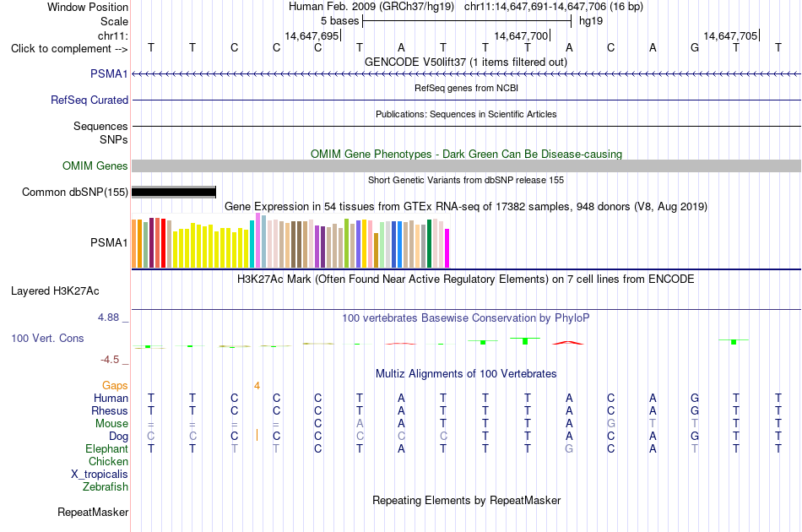
Task: Click the dark green bar in the GTEx chart
Action: pos(429,243)
